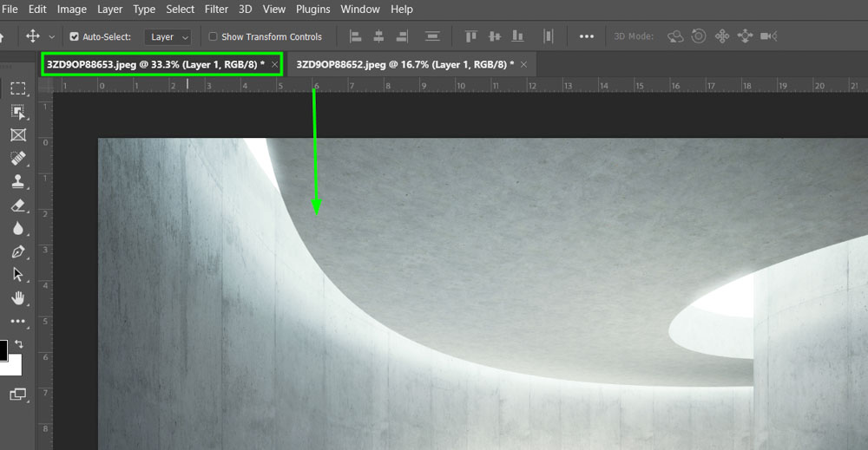Click Align vertical centers icon

point(495,36)
